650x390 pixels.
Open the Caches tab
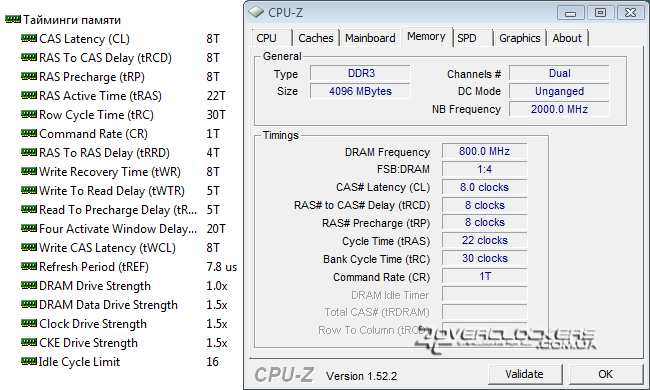(316, 38)
